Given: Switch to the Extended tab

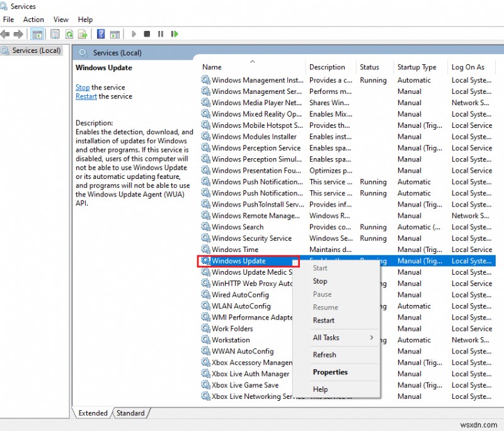Looking at the screenshot, I should click(92, 413).
